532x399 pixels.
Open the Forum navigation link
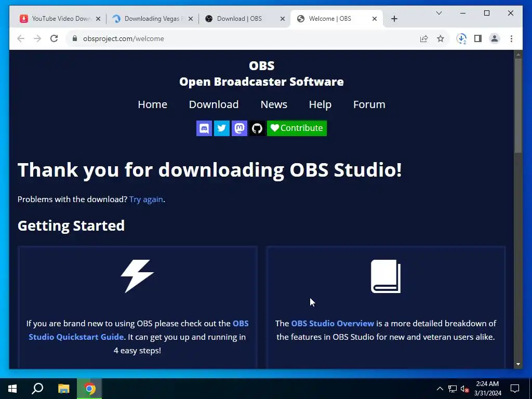point(369,104)
